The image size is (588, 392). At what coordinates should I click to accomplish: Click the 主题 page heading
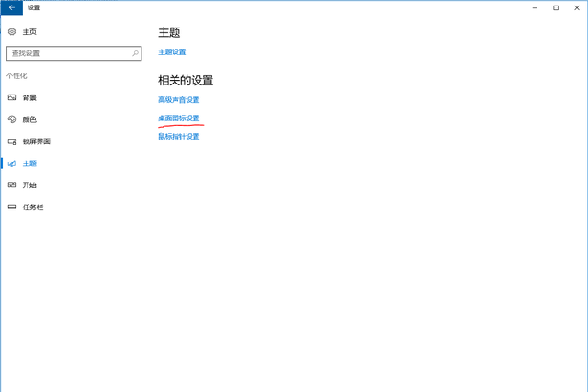pyautogui.click(x=169, y=32)
